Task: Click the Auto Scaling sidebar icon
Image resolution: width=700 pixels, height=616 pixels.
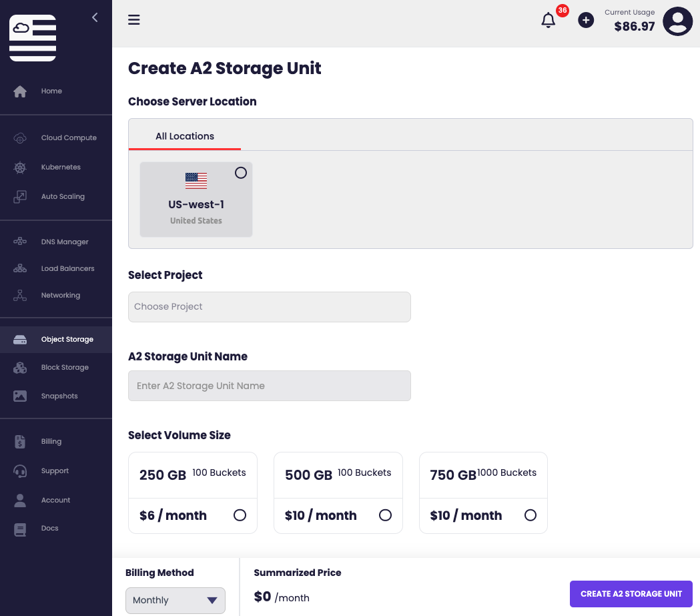Action: click(x=20, y=197)
